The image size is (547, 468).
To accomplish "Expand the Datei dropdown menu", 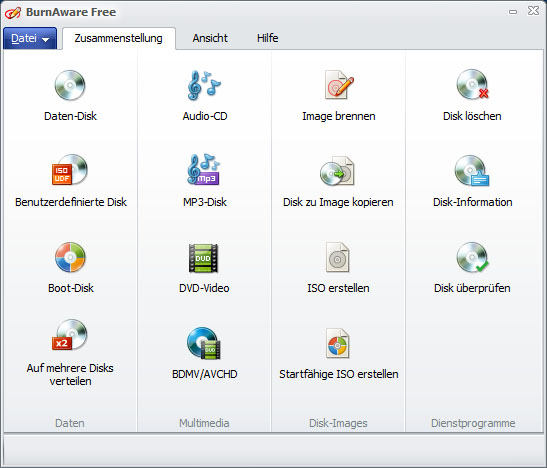I will click(30, 38).
